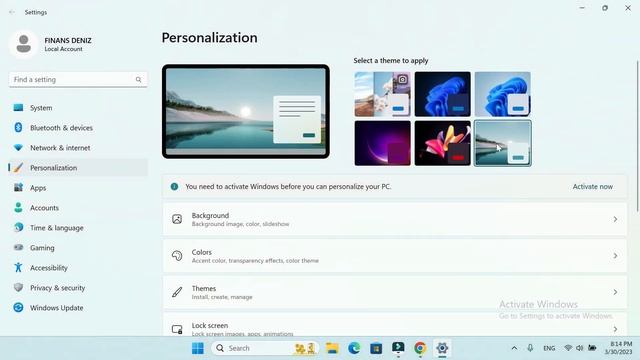Screen dimensions: 640x360
Task: Open the Lock screen settings row
Action: point(395,324)
